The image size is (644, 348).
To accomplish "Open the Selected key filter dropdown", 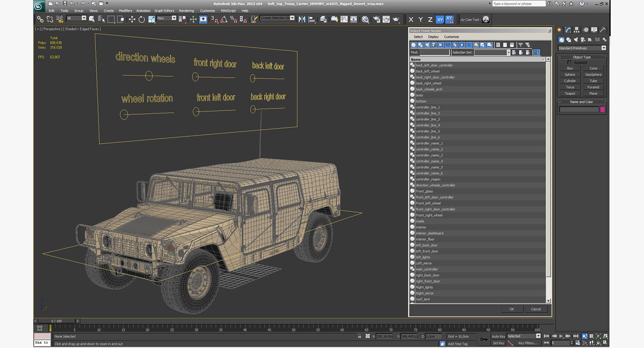I will 538,336.
